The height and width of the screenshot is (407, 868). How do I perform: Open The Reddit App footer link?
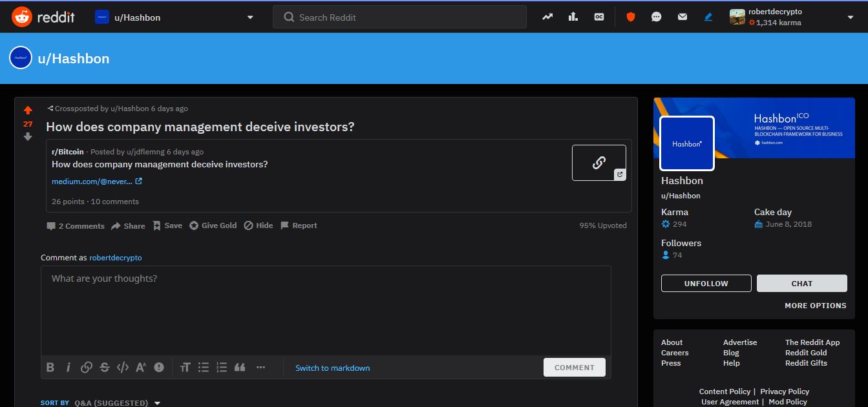(812, 342)
